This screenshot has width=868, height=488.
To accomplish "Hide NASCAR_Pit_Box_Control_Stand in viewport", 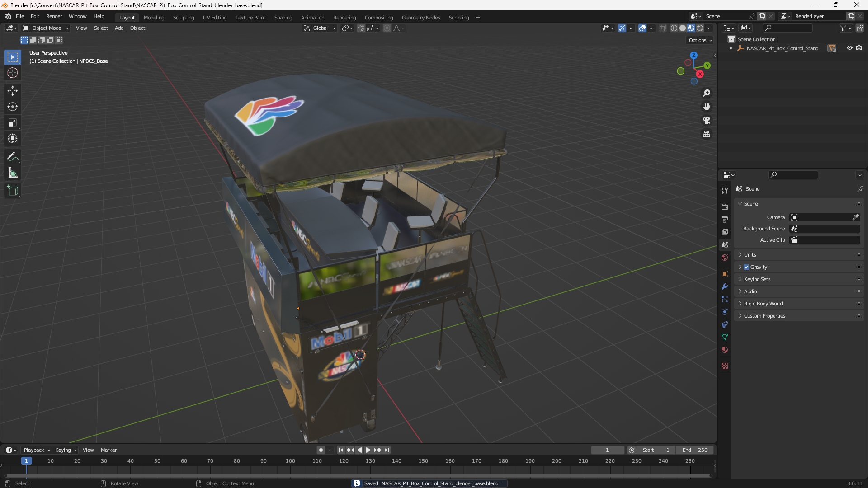I will point(849,48).
